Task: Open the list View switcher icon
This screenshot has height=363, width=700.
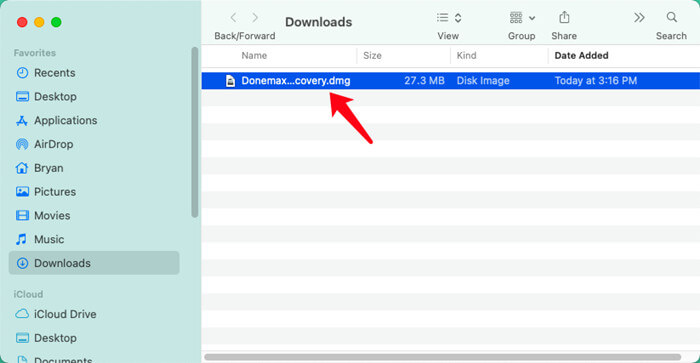Action: tap(442, 18)
